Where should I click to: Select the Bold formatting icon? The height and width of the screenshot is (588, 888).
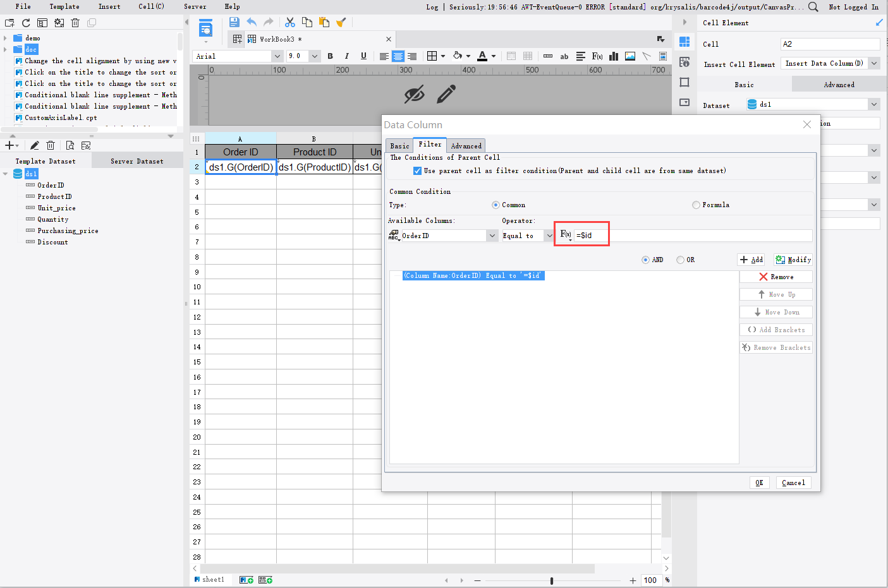tap(330, 56)
